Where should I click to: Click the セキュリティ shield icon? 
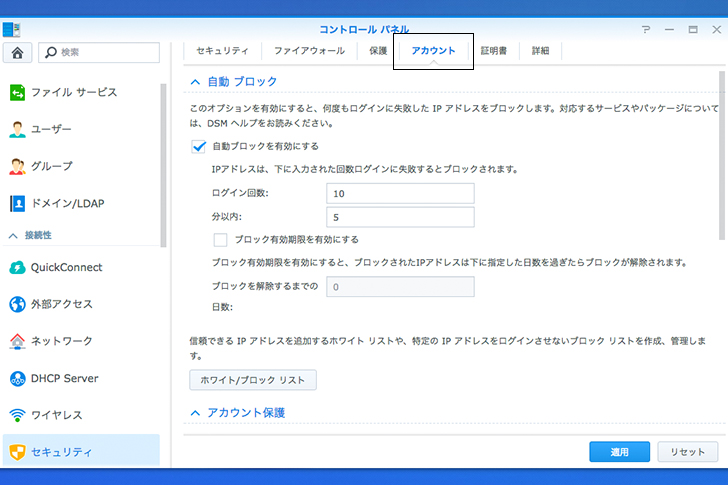(17, 452)
